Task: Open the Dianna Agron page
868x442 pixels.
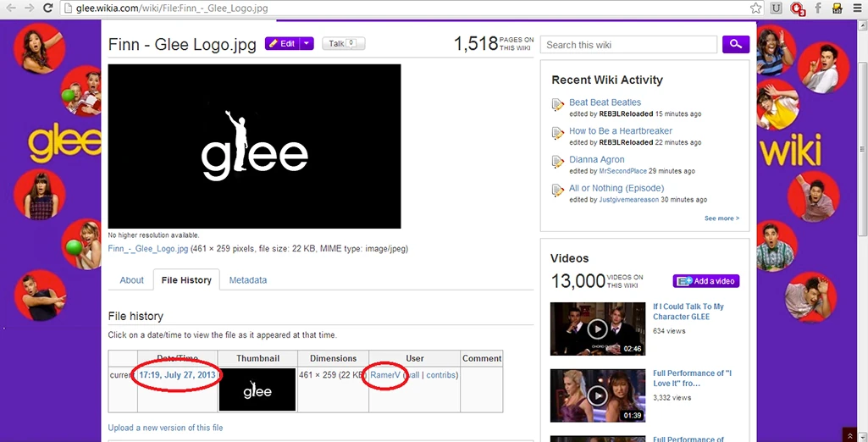Action: point(597,160)
